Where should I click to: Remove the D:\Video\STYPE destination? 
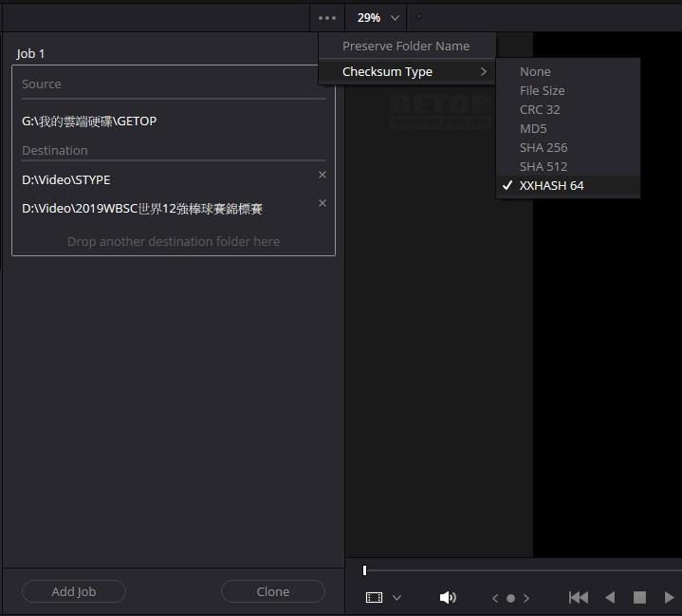[323, 175]
